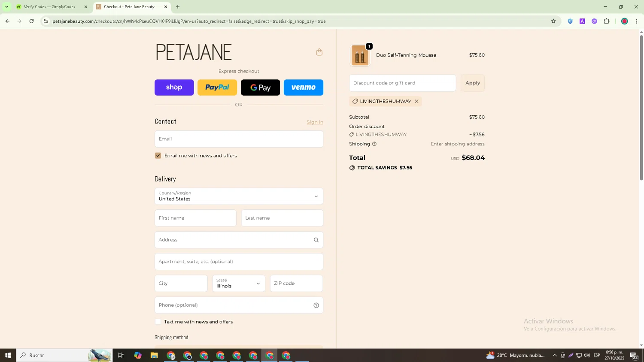Open the volume speaker icon
644x362 pixels.
pyautogui.click(x=587, y=356)
